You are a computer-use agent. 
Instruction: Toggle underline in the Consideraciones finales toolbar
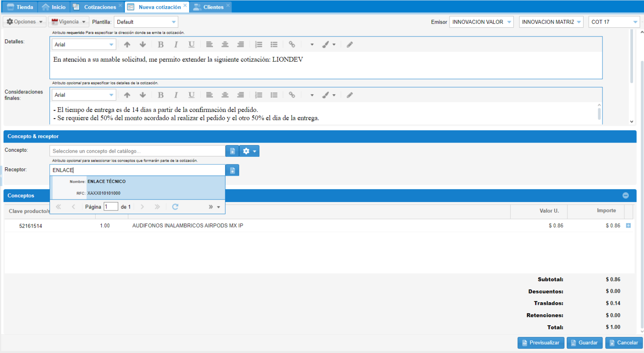pyautogui.click(x=191, y=95)
